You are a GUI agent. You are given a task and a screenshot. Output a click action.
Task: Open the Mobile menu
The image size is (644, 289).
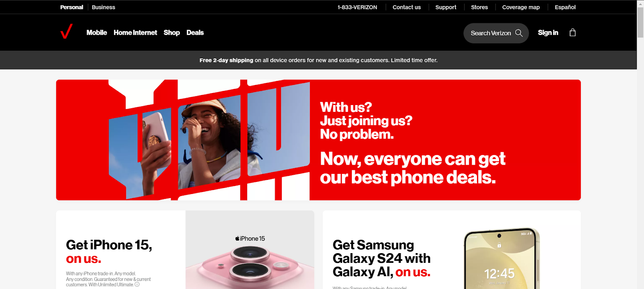click(x=97, y=33)
